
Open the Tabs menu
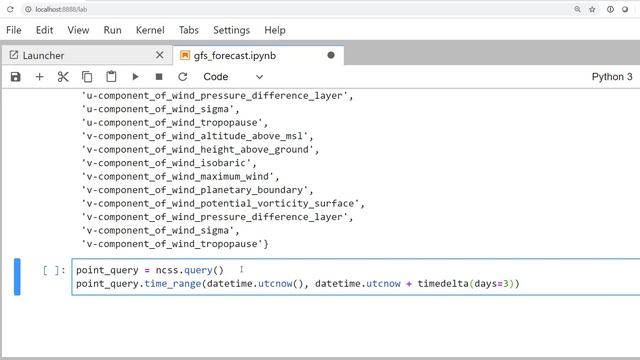(x=189, y=30)
